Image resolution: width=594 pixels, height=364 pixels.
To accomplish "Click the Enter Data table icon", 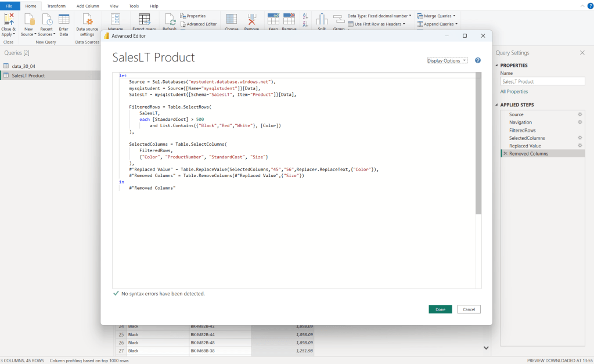I will click(64, 20).
